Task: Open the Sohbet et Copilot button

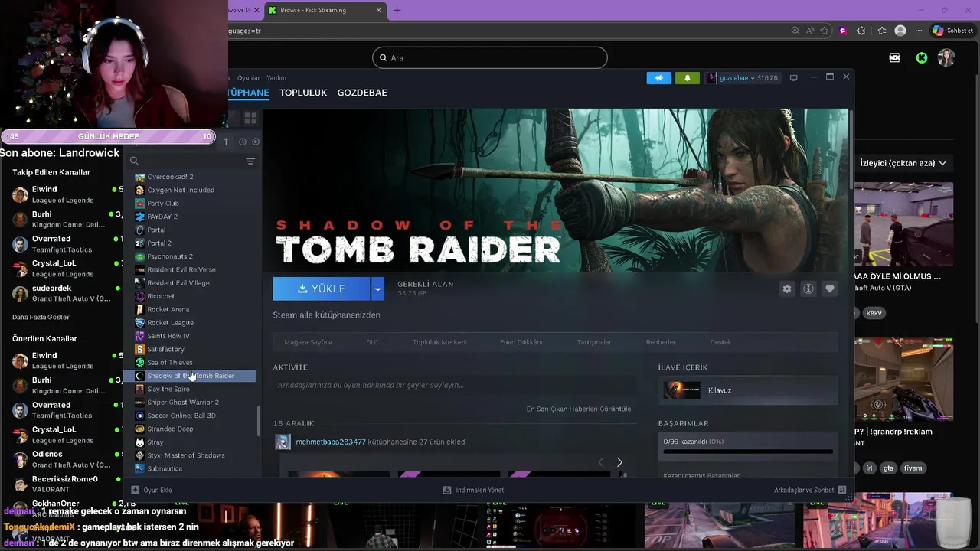Action: [952, 31]
